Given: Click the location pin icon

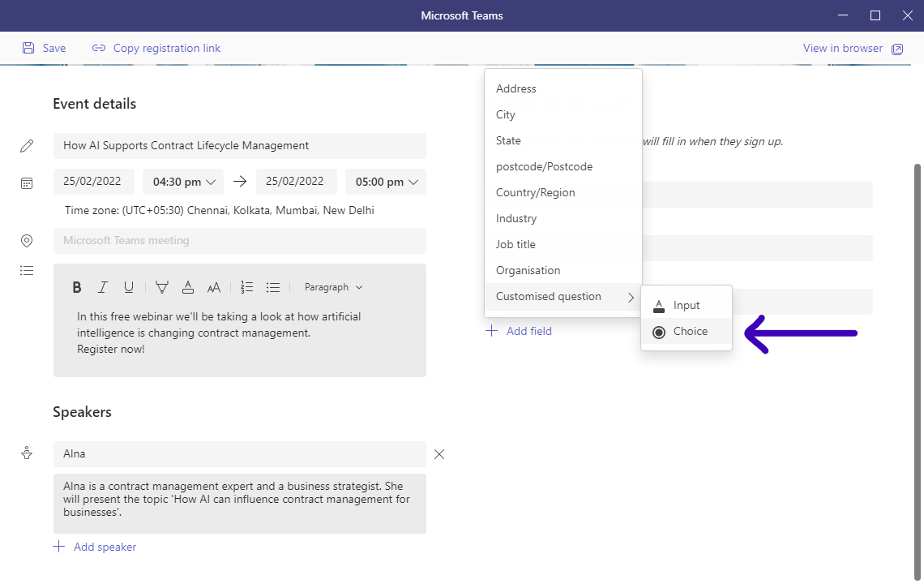Looking at the screenshot, I should [x=27, y=240].
